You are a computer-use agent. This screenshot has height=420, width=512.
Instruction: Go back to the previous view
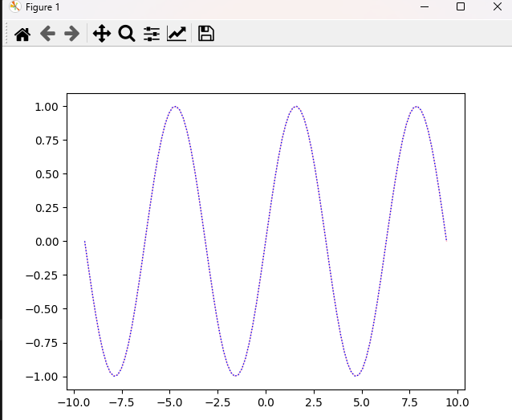pyautogui.click(x=47, y=34)
